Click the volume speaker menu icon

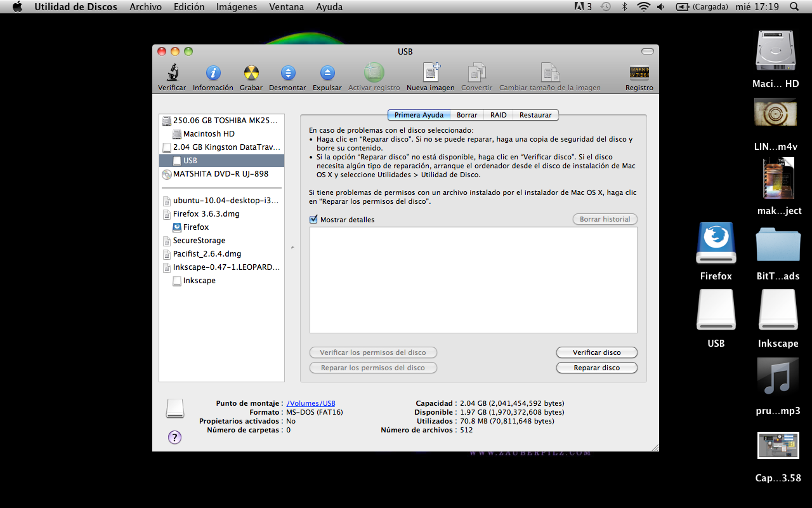(x=661, y=7)
